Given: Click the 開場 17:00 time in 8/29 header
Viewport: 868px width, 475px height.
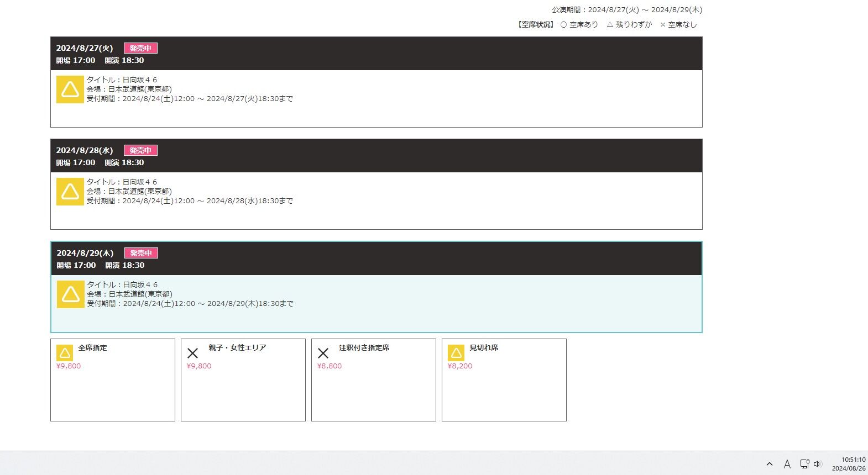Looking at the screenshot, I should point(76,265).
